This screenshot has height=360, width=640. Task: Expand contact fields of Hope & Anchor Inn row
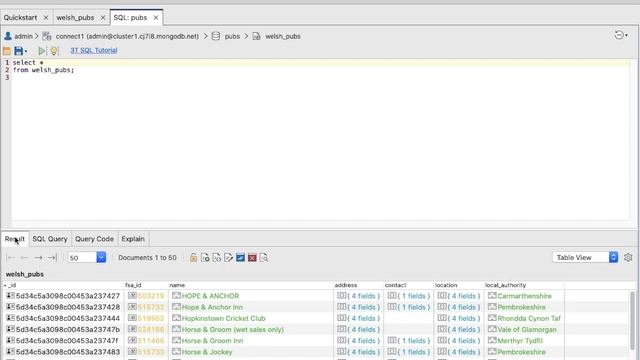408,307
